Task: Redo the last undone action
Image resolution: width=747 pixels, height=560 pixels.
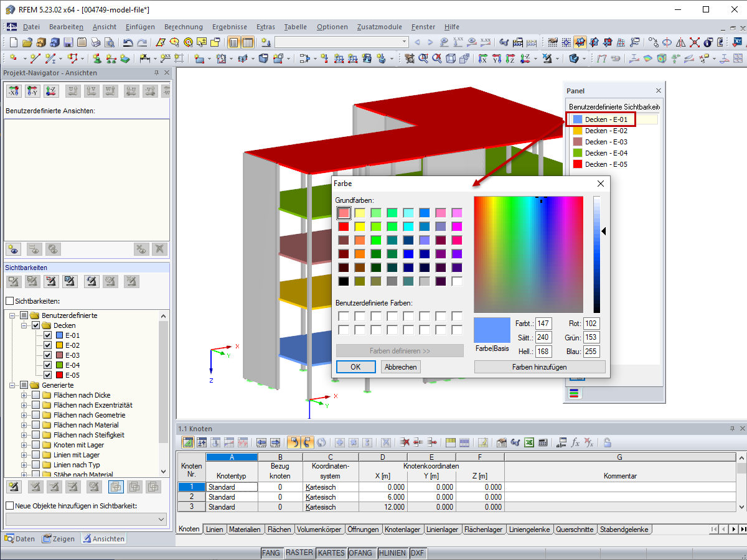Action: (x=142, y=42)
